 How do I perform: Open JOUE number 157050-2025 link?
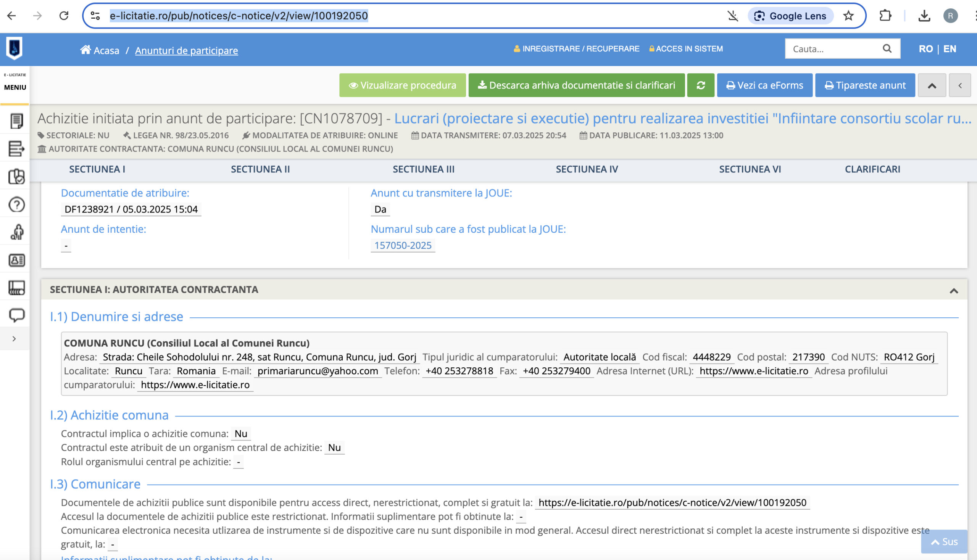click(x=403, y=245)
